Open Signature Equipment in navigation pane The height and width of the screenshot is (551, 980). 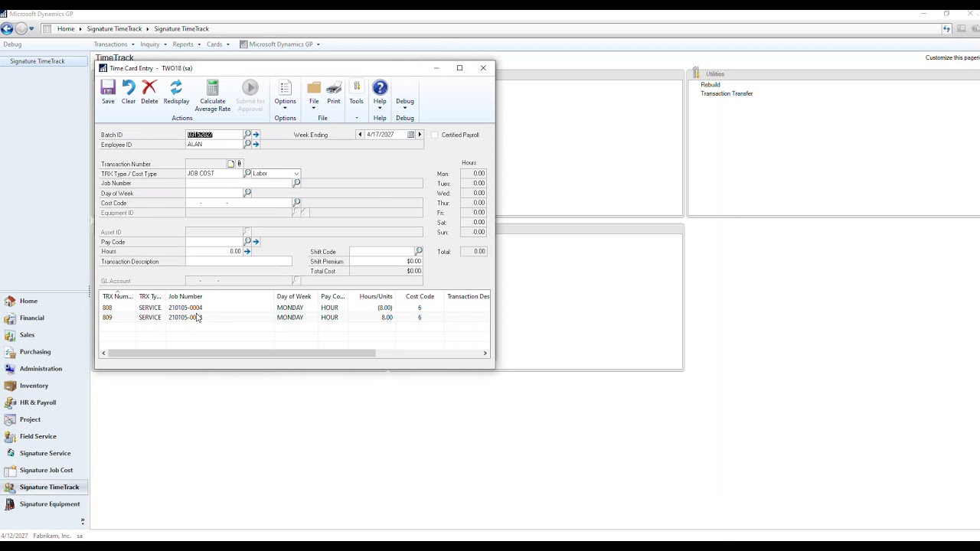[50, 504]
